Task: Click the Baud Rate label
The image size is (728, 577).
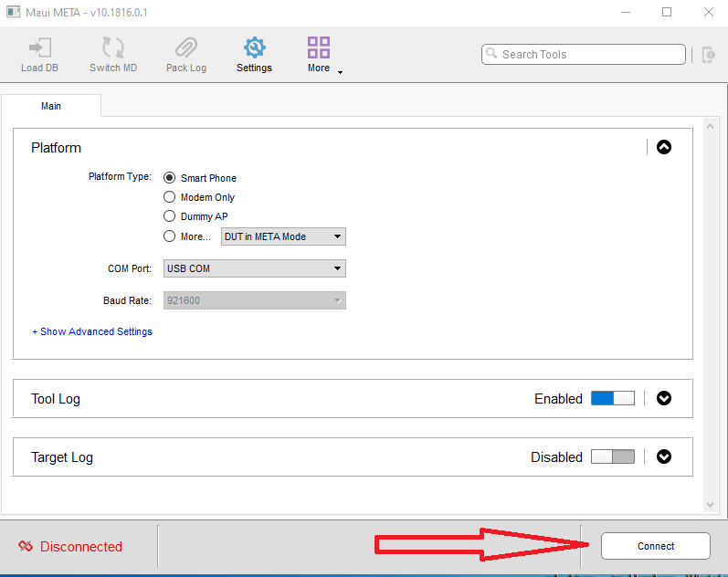Action: (x=127, y=300)
